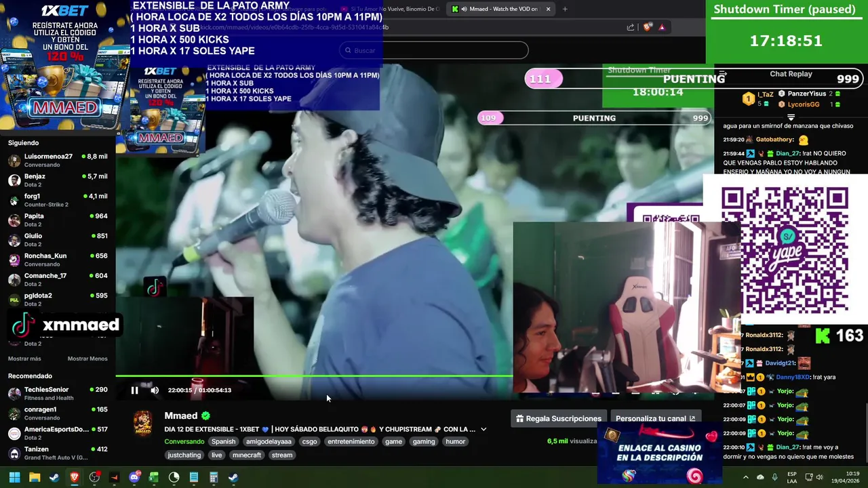Click the share icon in address bar

[x=631, y=27]
